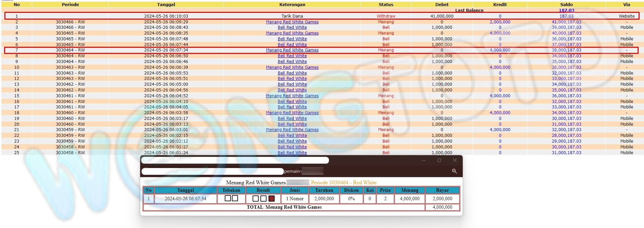The width and height of the screenshot is (644, 228).
Task: Select the Tarik Dana withdraw row
Action: point(292,16)
